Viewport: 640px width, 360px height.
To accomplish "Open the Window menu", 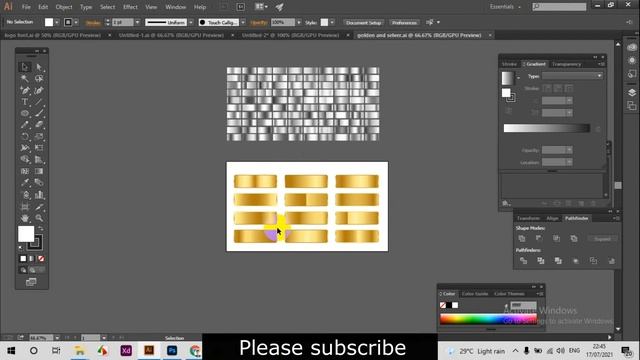I will [x=176, y=7].
